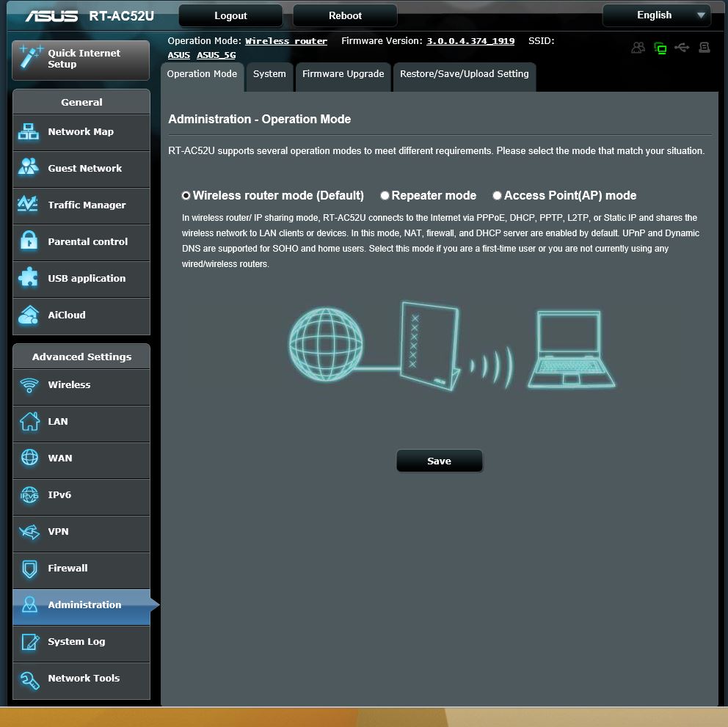
Task: Open the Network Tools label
Action: coord(84,679)
